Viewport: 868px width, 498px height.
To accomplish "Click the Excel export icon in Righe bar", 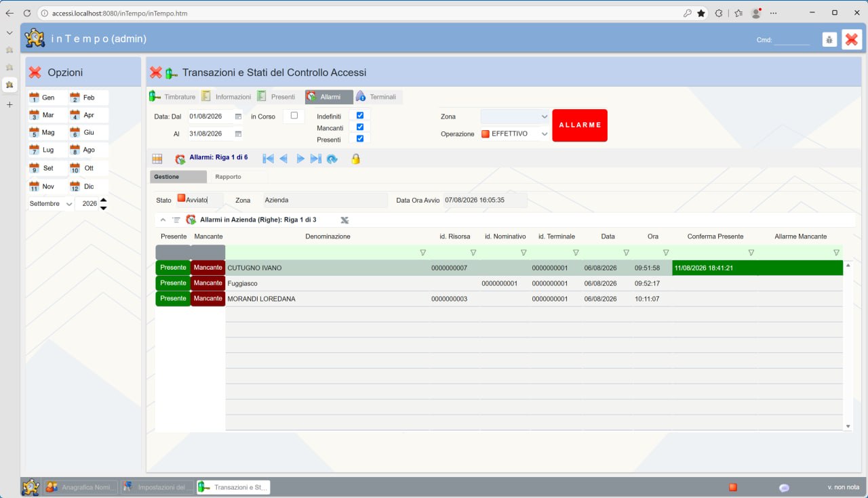I will point(344,220).
